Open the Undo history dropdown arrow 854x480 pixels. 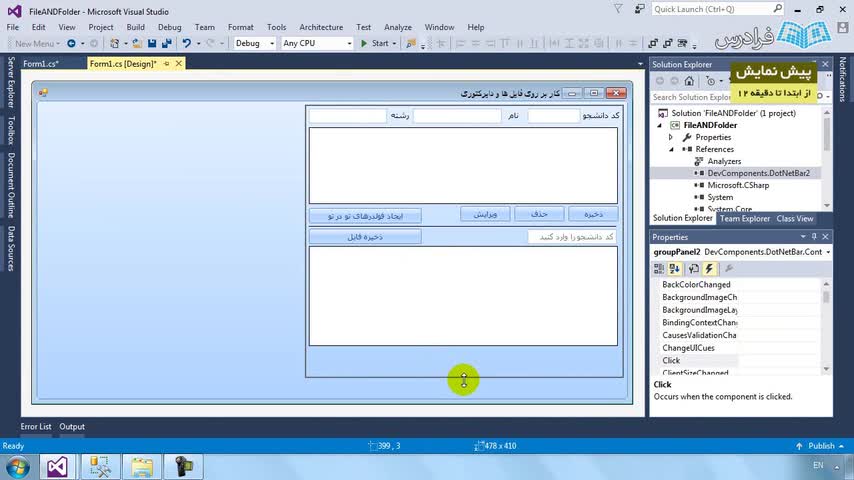pos(198,44)
